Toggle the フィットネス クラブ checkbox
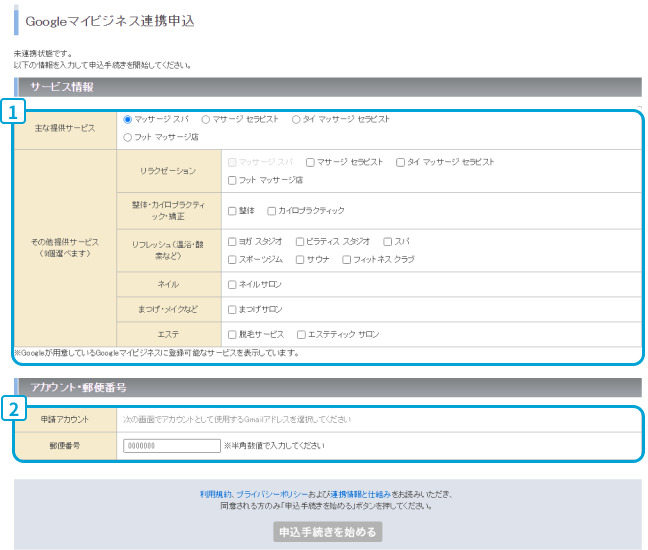 347,260
